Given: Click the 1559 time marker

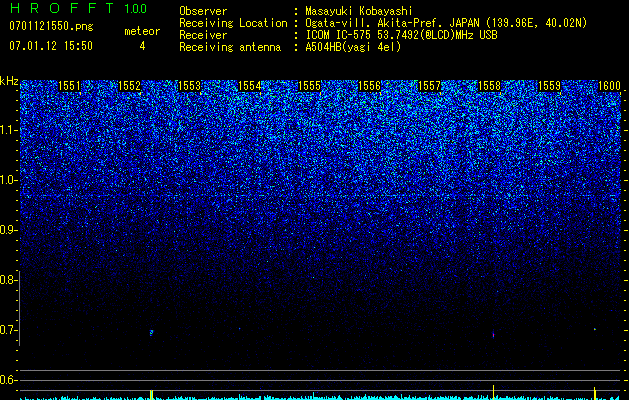Looking at the screenshot, I should click(x=549, y=86).
